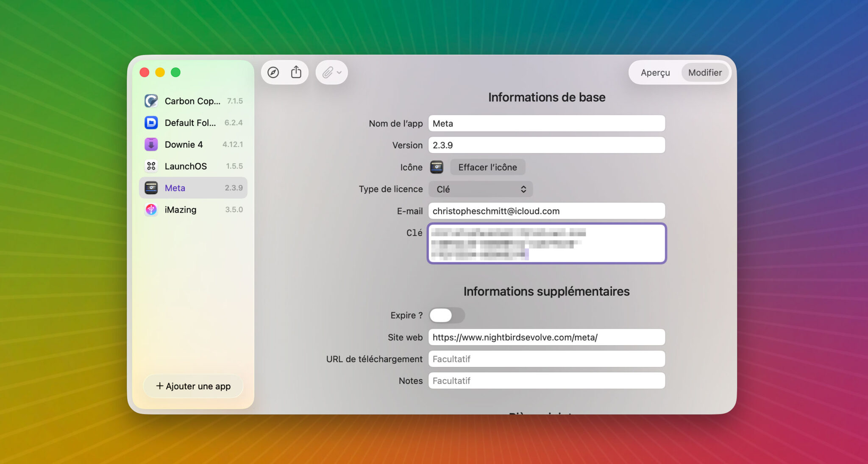Click the 3.5.0 version text
The image size is (868, 464).
(234, 210)
